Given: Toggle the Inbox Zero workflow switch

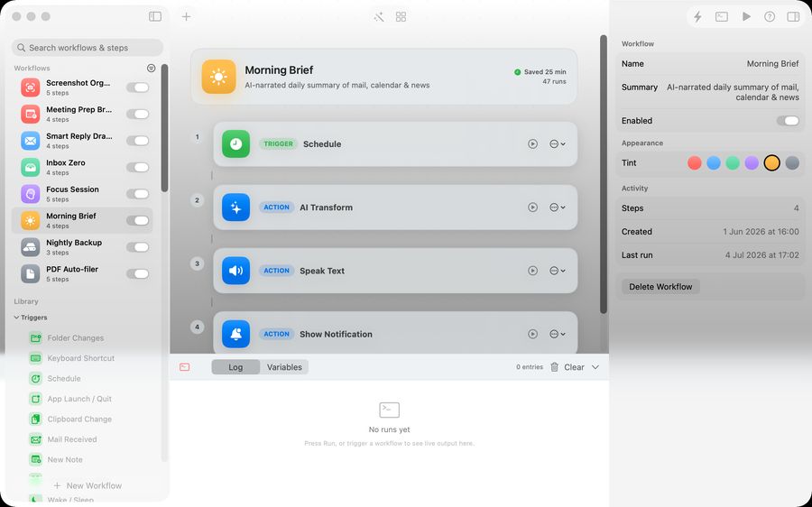Looking at the screenshot, I should tap(138, 167).
